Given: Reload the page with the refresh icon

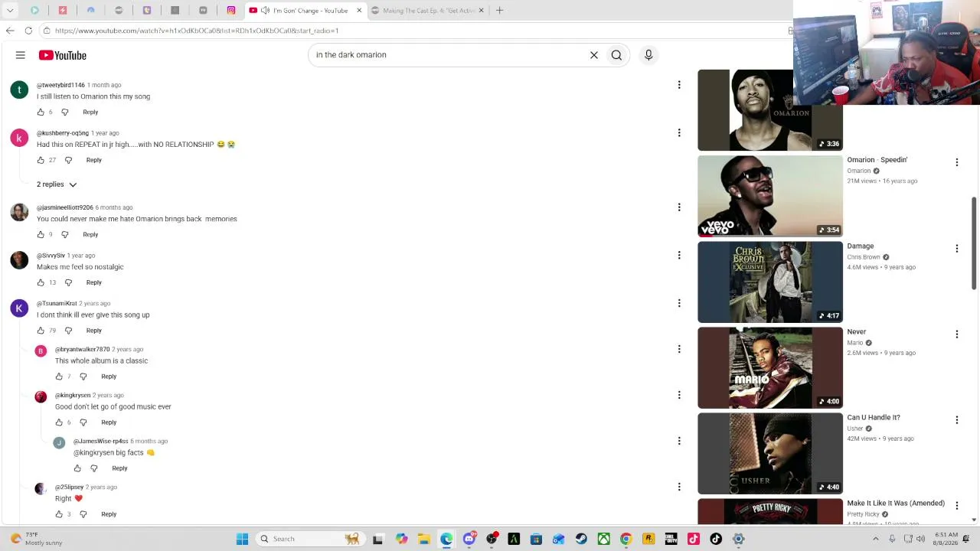Looking at the screenshot, I should coord(28,31).
